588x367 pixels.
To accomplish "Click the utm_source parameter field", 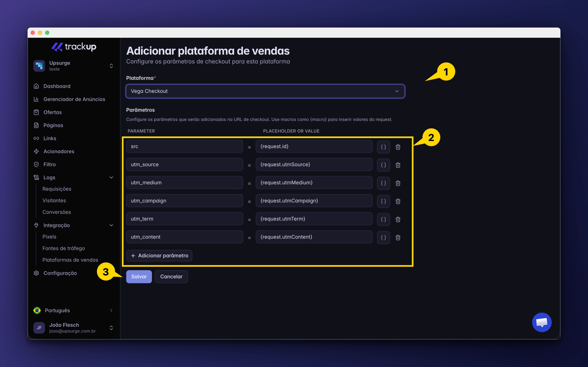I will (184, 164).
